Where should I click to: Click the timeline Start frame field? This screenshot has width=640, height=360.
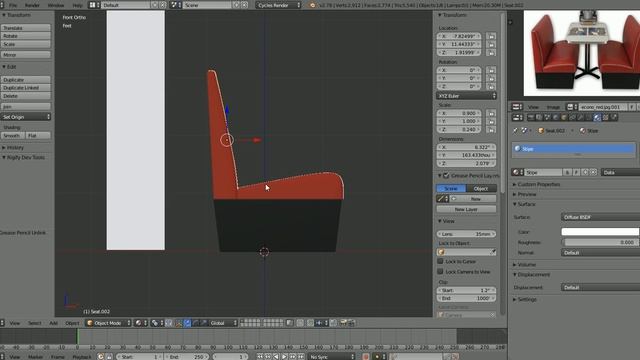click(x=140, y=357)
